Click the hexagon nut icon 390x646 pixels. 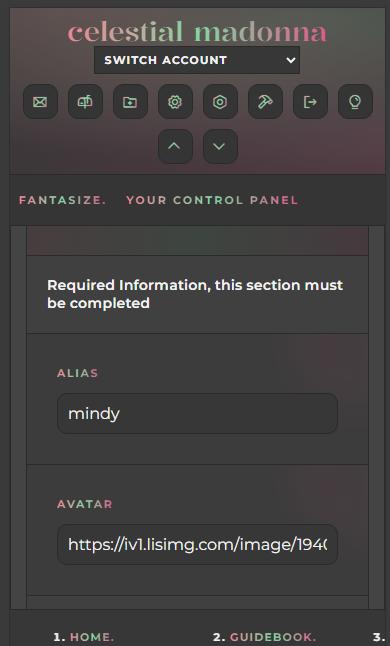(x=220, y=102)
